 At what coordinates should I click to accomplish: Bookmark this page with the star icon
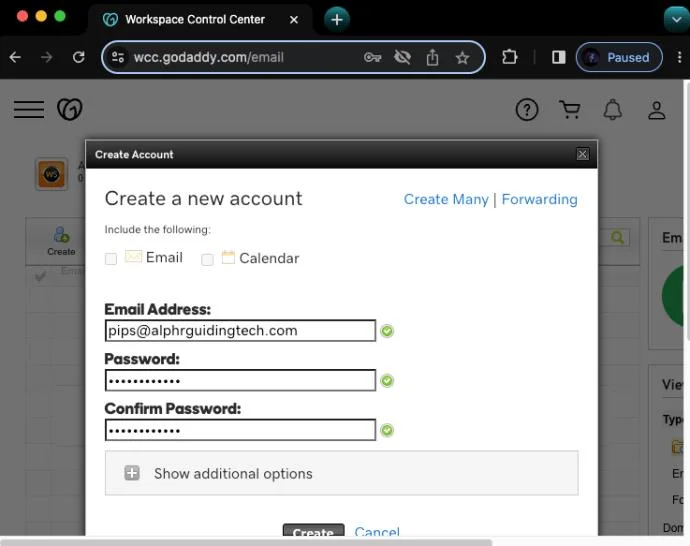point(462,58)
